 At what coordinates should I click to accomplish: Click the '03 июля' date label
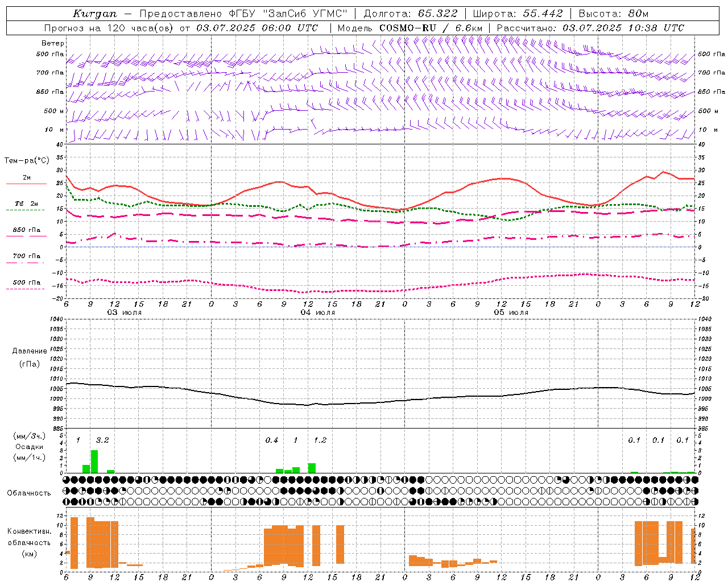pos(125,312)
